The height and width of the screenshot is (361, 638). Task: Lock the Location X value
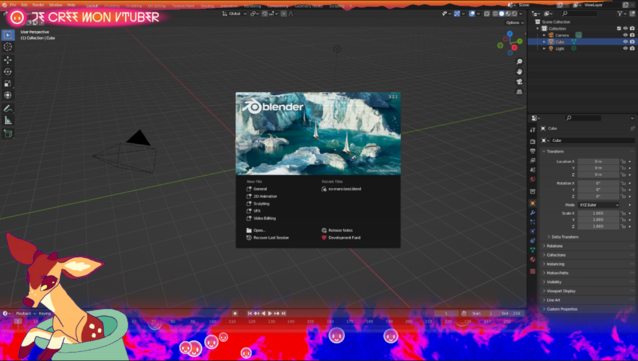pyautogui.click(x=623, y=162)
